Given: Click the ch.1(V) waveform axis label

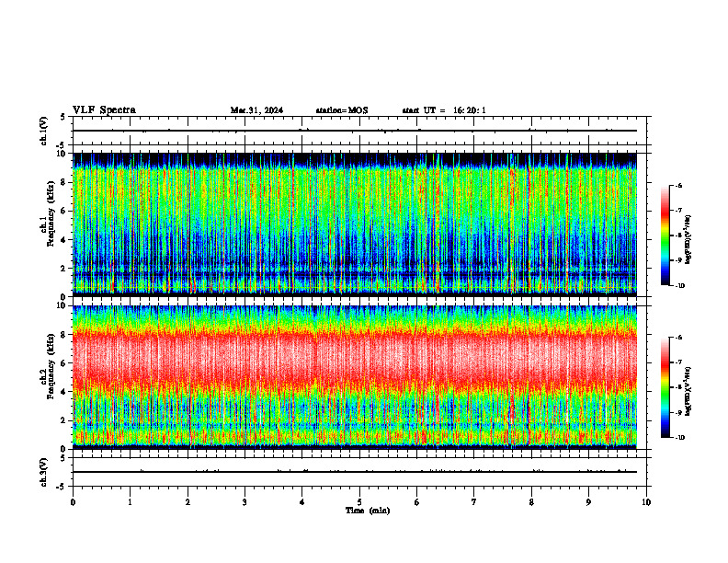Looking at the screenshot, I should point(43,131).
